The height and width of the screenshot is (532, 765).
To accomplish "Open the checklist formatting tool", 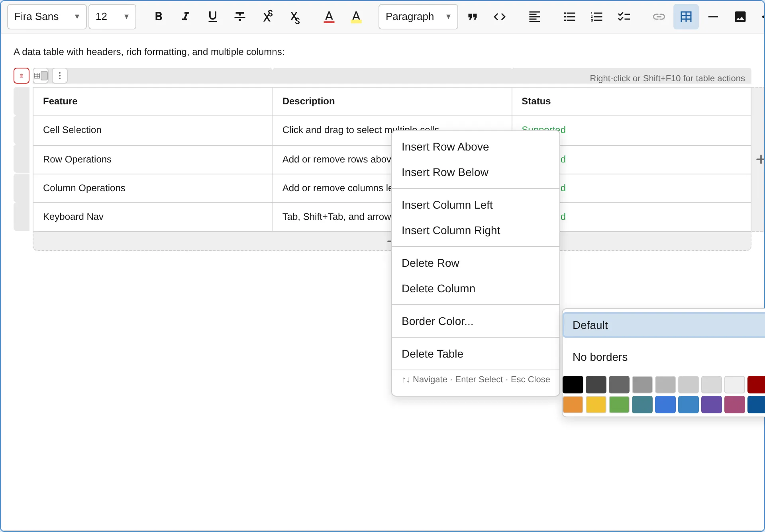I will (624, 17).
